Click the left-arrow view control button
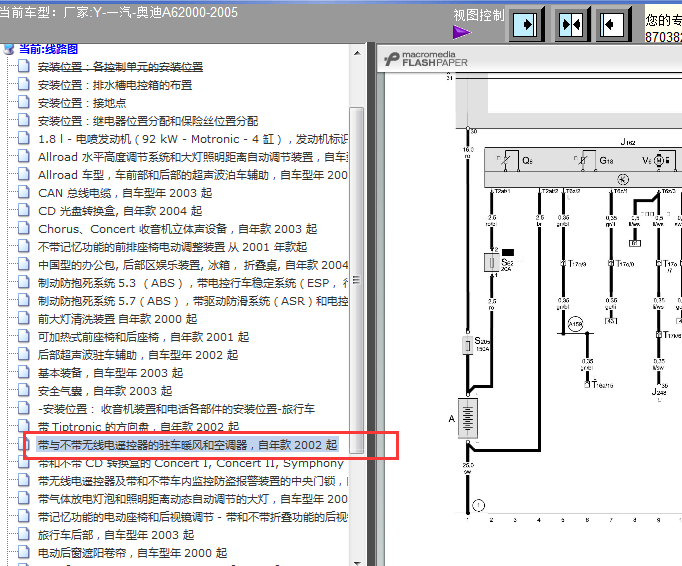The image size is (682, 566). coord(613,24)
